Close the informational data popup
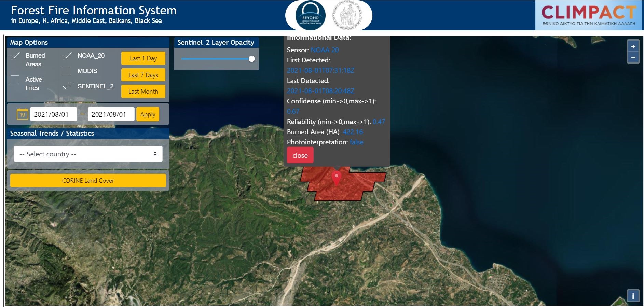644x307 pixels. [x=300, y=155]
